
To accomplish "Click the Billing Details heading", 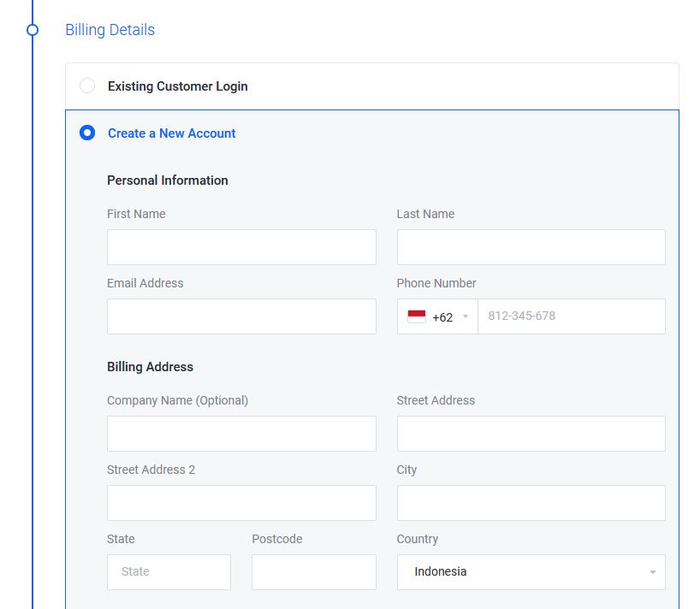I will point(110,29).
